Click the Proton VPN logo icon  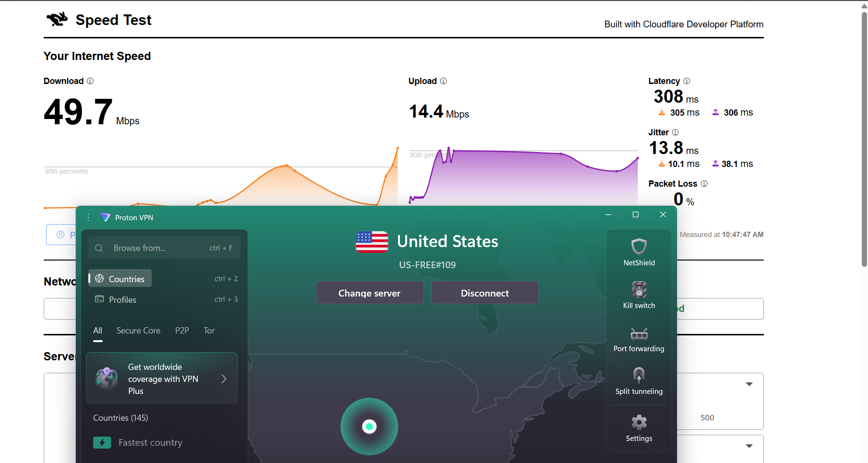pyautogui.click(x=106, y=217)
